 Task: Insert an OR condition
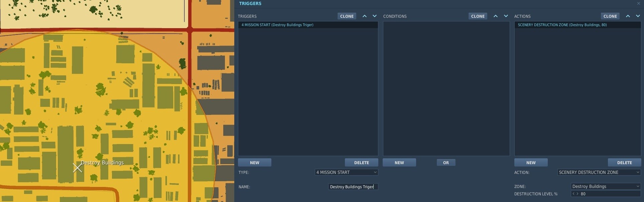tap(446, 162)
